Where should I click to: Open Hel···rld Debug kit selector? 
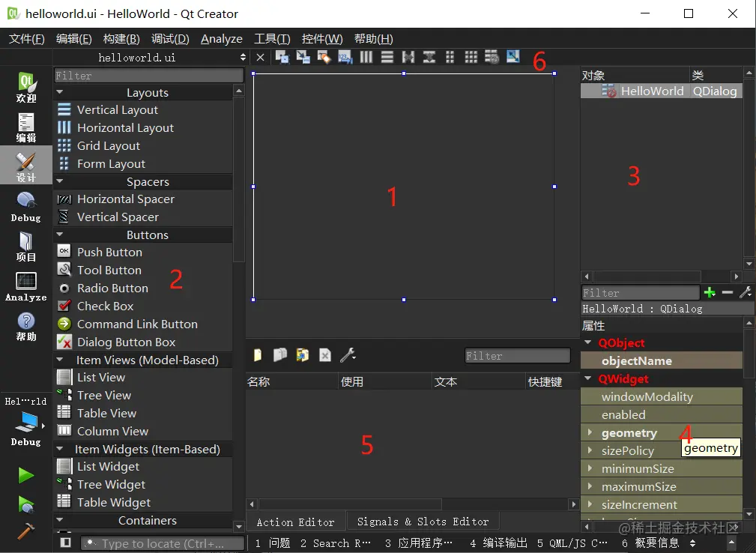pyautogui.click(x=26, y=422)
